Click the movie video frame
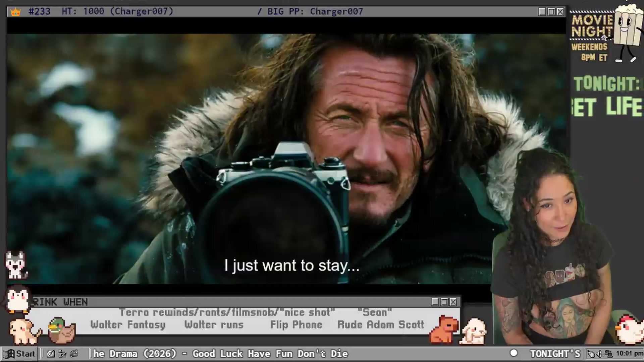 coord(286,159)
